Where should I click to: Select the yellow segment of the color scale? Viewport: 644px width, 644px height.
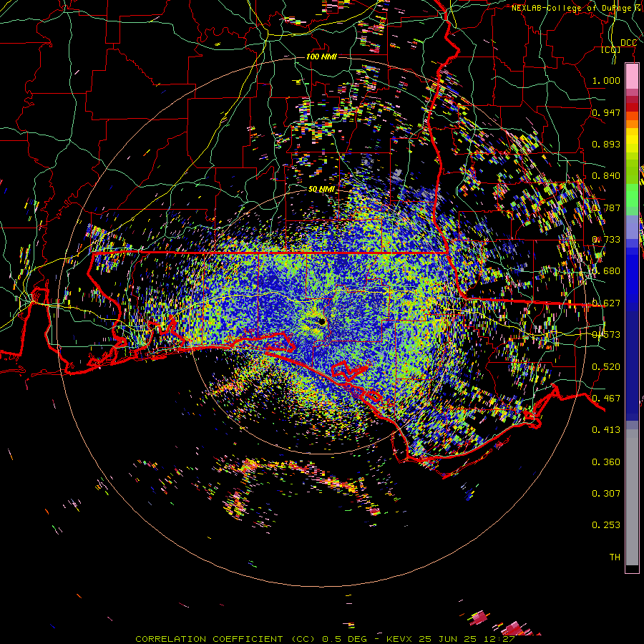click(x=632, y=140)
